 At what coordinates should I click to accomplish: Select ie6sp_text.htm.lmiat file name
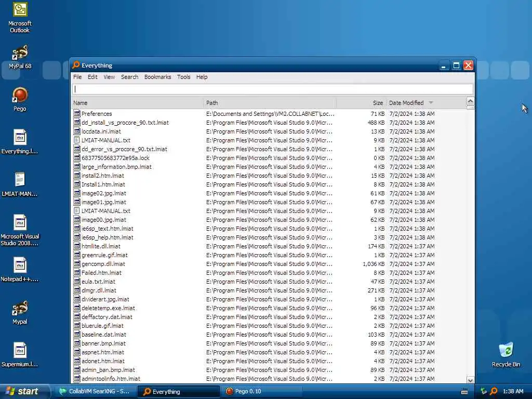pos(107,229)
